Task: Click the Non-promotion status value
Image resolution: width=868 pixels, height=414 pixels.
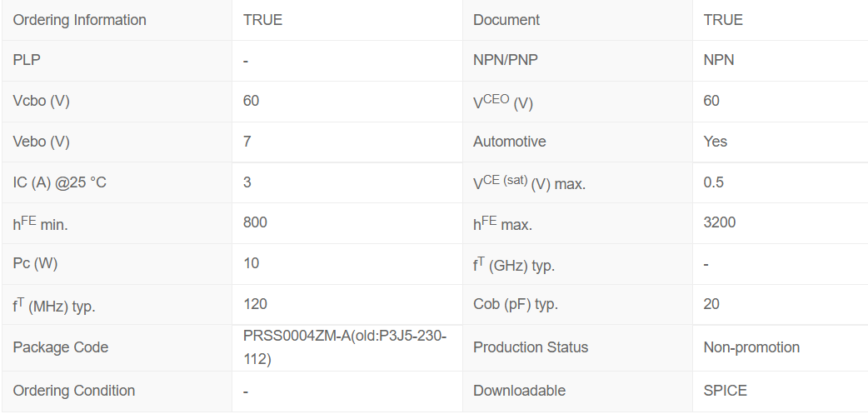Action: (x=751, y=347)
